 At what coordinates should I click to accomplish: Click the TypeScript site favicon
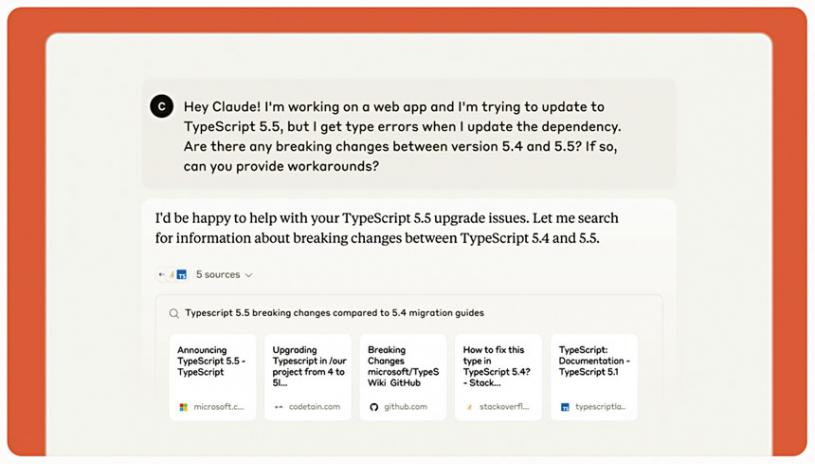point(565,407)
